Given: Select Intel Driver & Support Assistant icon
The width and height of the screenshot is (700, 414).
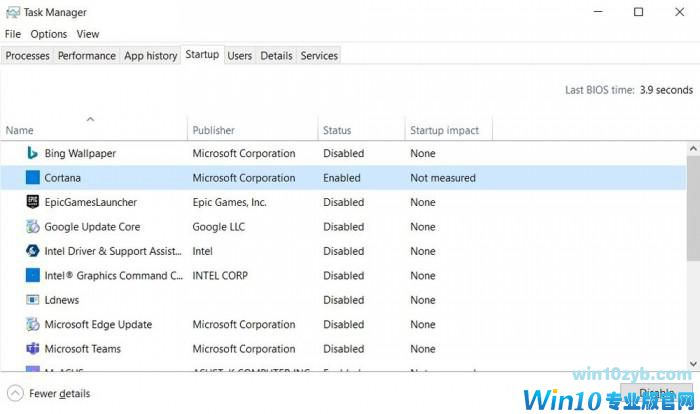Looking at the screenshot, I should pyautogui.click(x=32, y=251).
